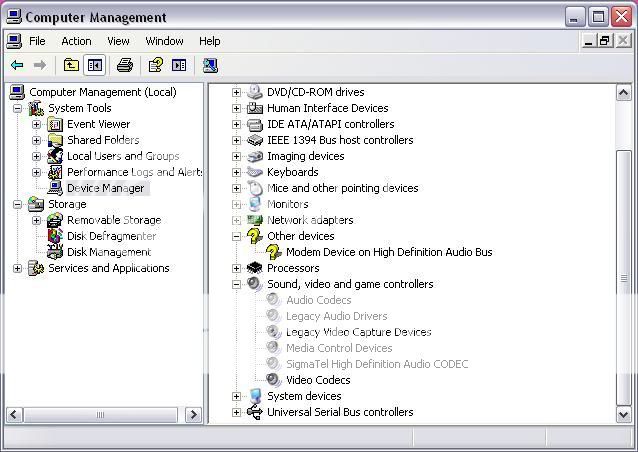Open the View menu
This screenshot has height=452, width=638.
tap(118, 41)
